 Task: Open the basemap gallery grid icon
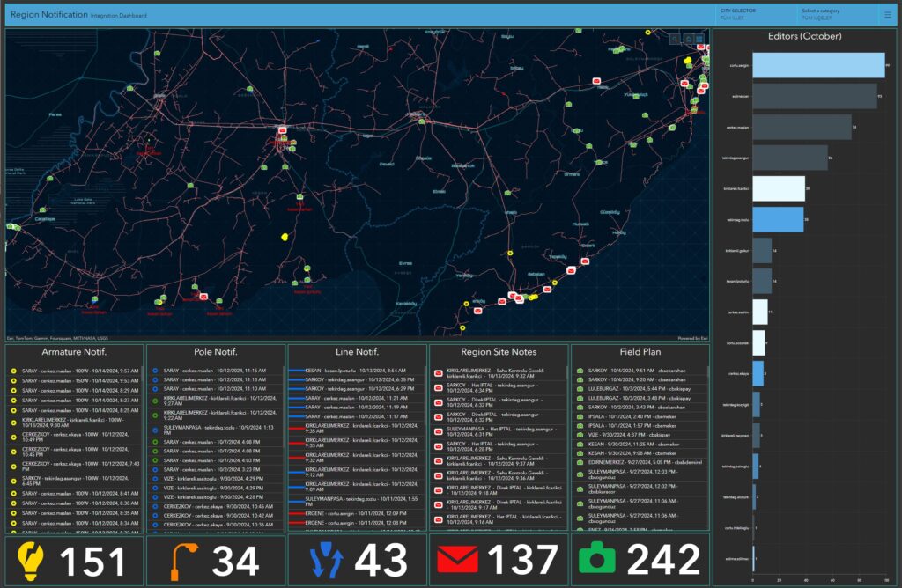699,39
